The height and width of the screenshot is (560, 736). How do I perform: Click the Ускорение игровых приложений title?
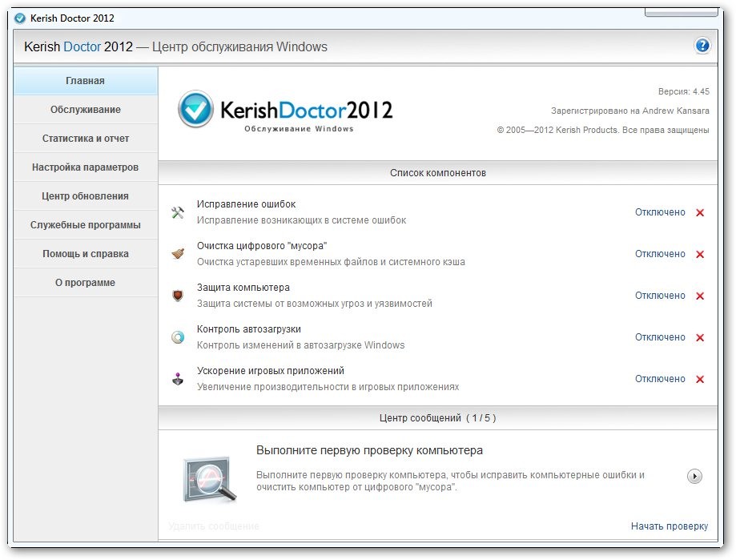(271, 371)
